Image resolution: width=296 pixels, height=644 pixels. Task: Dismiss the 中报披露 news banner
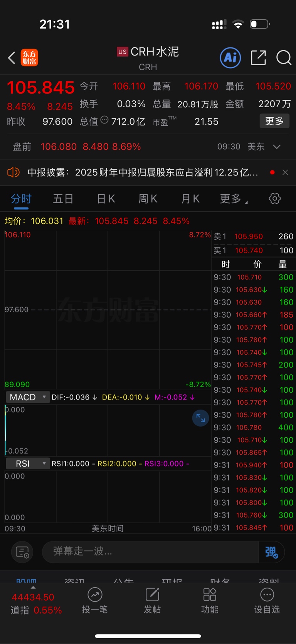coord(285,172)
